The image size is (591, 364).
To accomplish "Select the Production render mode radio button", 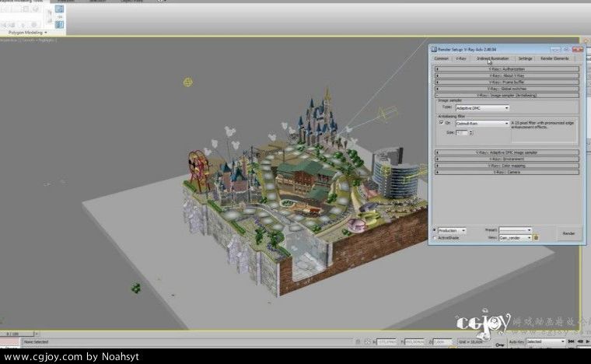I will coord(435,230).
